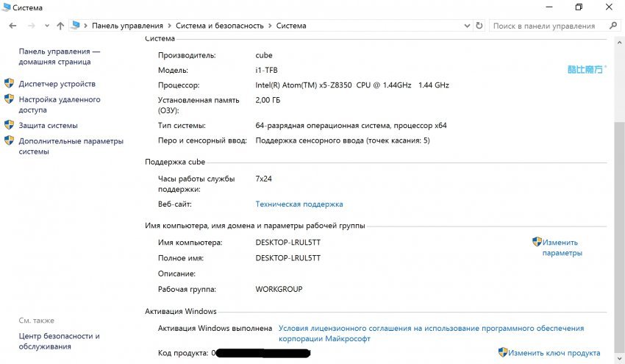Open Панель управления — домашняя страница
Image resolution: width=625 pixels, height=364 pixels.
59,57
